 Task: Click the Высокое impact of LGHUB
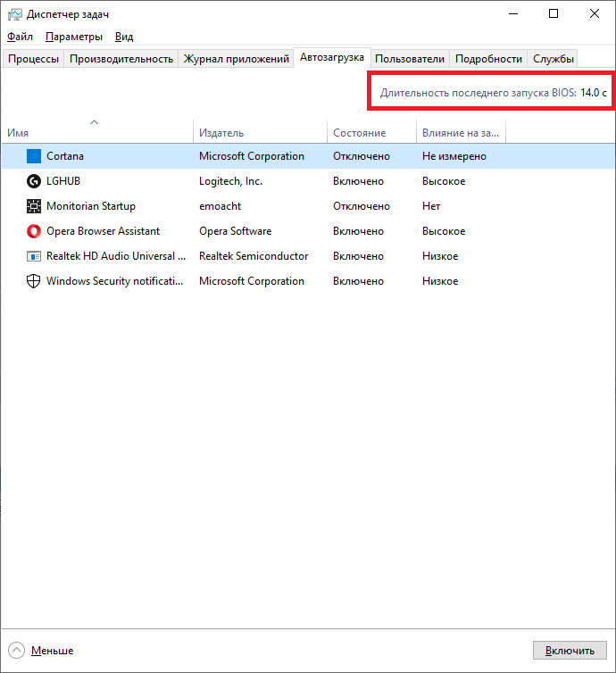click(x=444, y=181)
